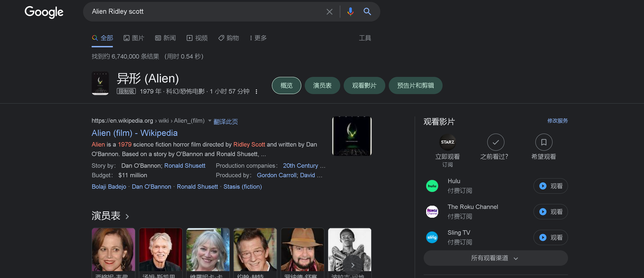Click the Google logo
Viewport: 644px width, 278px height.
point(44,12)
